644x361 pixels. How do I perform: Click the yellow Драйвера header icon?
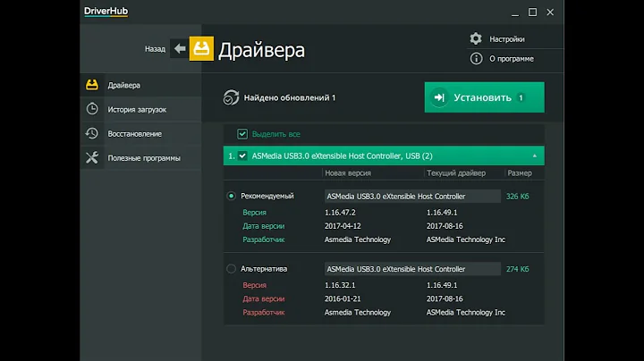pyautogui.click(x=201, y=49)
